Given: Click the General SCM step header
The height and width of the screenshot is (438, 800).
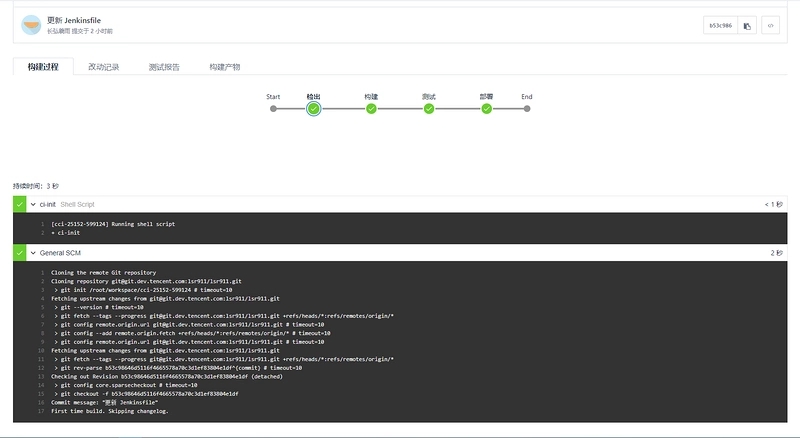Looking at the screenshot, I should [x=400, y=253].
